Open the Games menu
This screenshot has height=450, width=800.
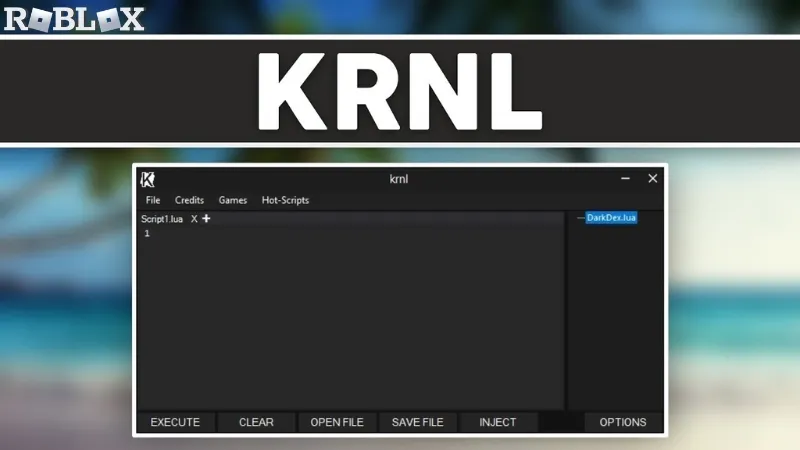pos(233,200)
